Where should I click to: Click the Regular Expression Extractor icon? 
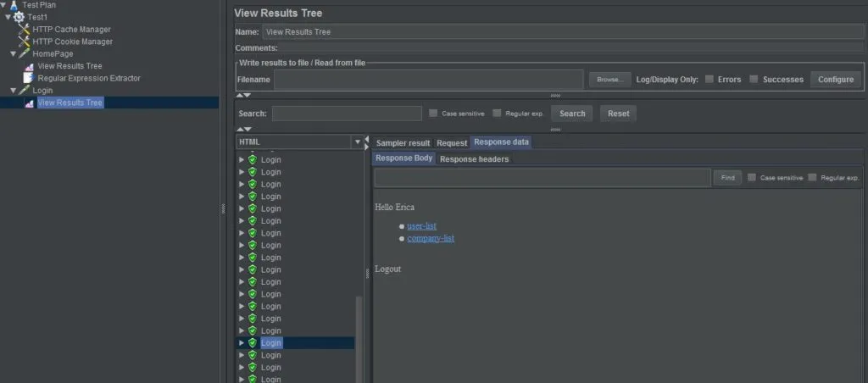29,78
